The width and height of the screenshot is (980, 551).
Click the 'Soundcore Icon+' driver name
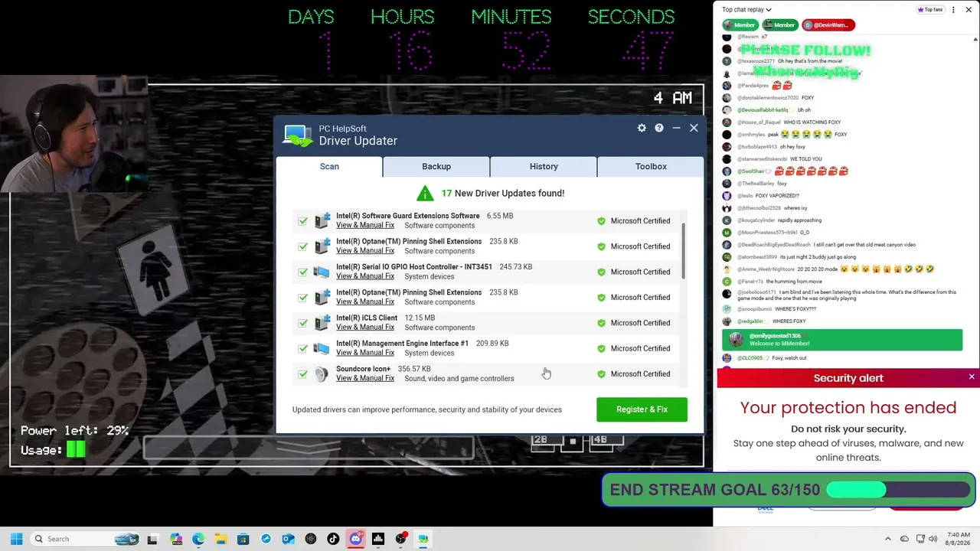363,369
